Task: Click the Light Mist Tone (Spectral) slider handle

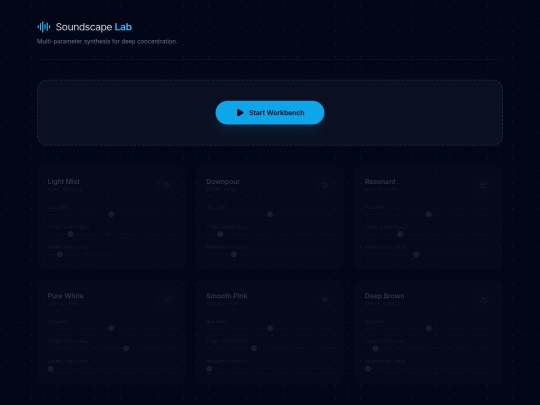Action: pos(71,234)
